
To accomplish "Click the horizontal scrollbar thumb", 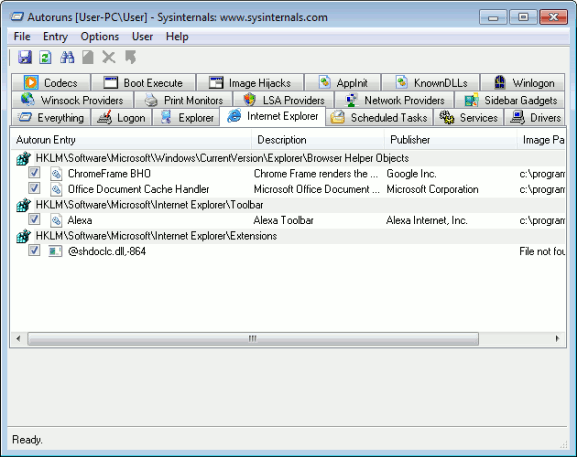I will 253,339.
